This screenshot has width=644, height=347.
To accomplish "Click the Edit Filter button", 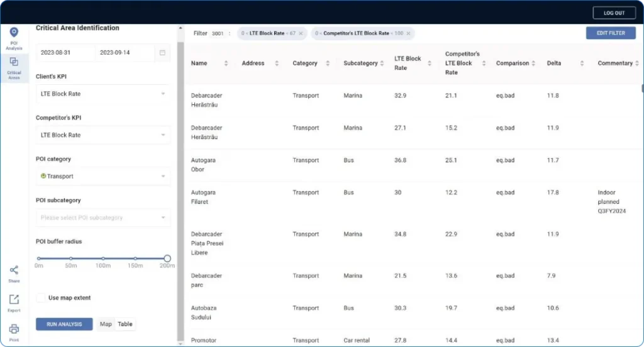I will (x=610, y=33).
